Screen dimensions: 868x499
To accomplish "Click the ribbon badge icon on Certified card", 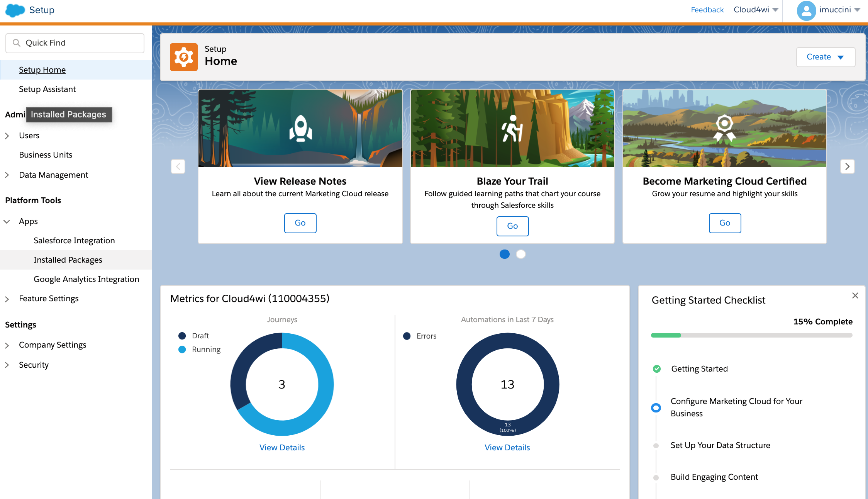I will coord(724,128).
